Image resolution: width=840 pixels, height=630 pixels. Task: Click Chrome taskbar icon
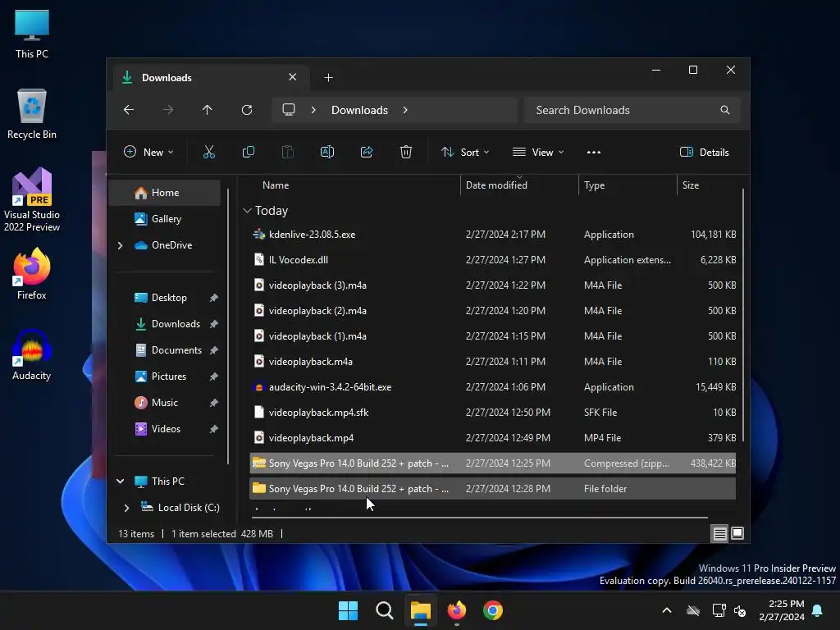pyautogui.click(x=493, y=610)
